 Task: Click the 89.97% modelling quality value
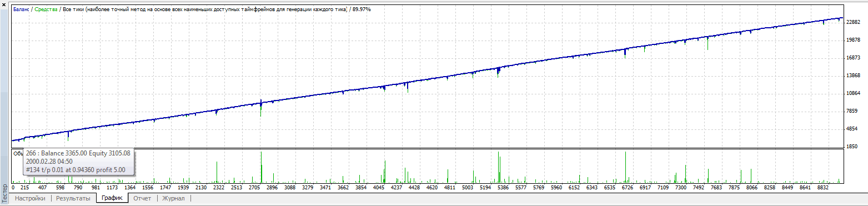tap(362, 9)
